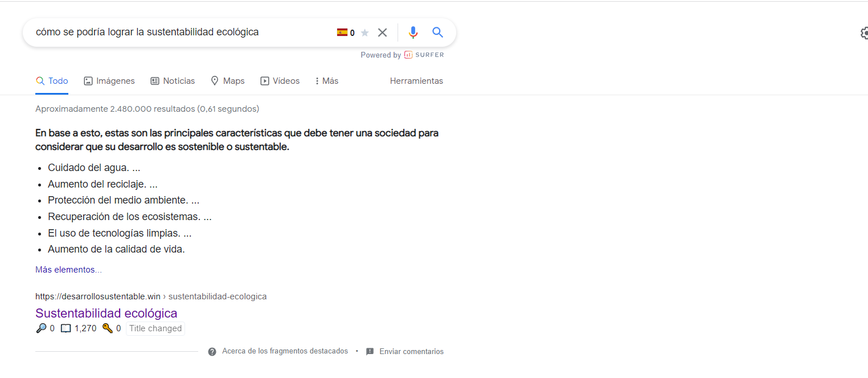Viewport: 868px width, 378px height.
Task: Expand the Herramientas search tools
Action: [416, 81]
